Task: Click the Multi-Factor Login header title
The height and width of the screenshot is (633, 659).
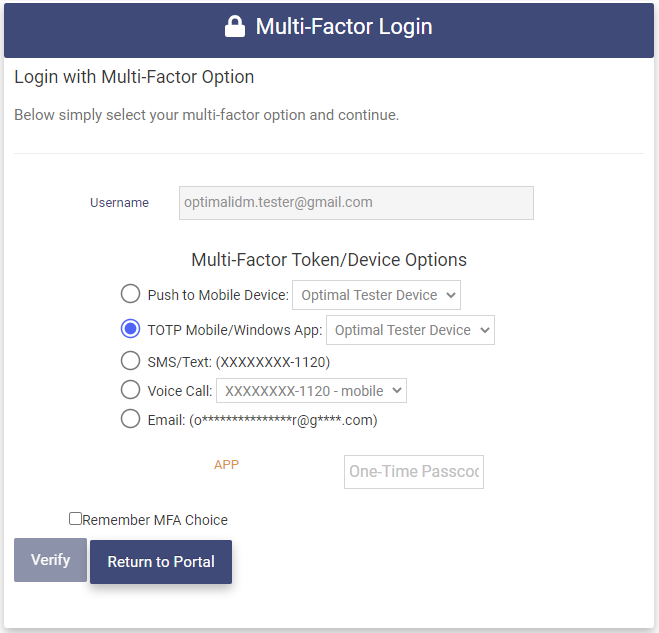Action: point(344,27)
